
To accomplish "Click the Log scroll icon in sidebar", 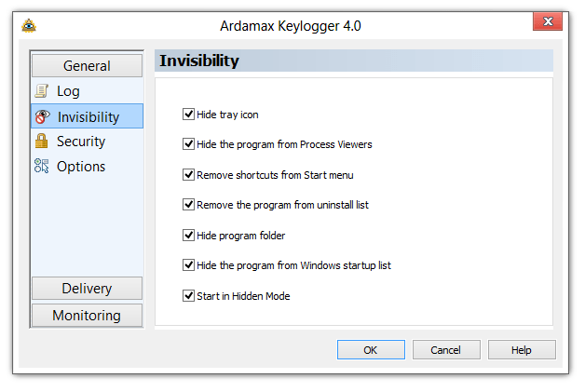I will (x=41, y=91).
